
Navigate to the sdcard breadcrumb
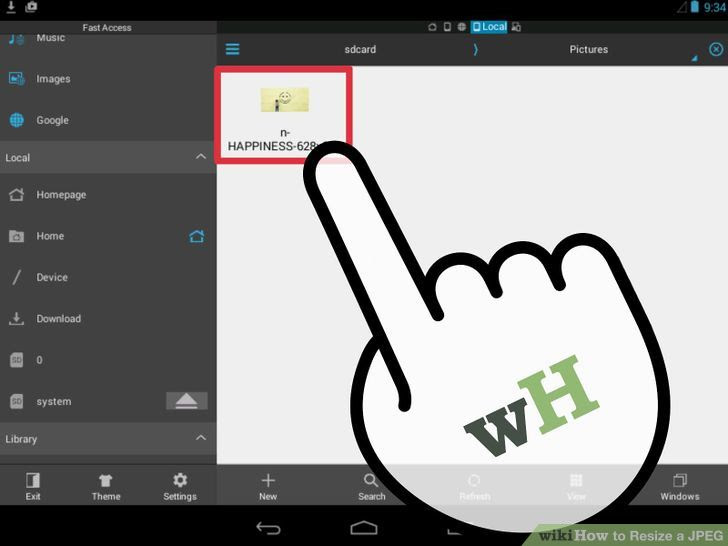pos(360,49)
